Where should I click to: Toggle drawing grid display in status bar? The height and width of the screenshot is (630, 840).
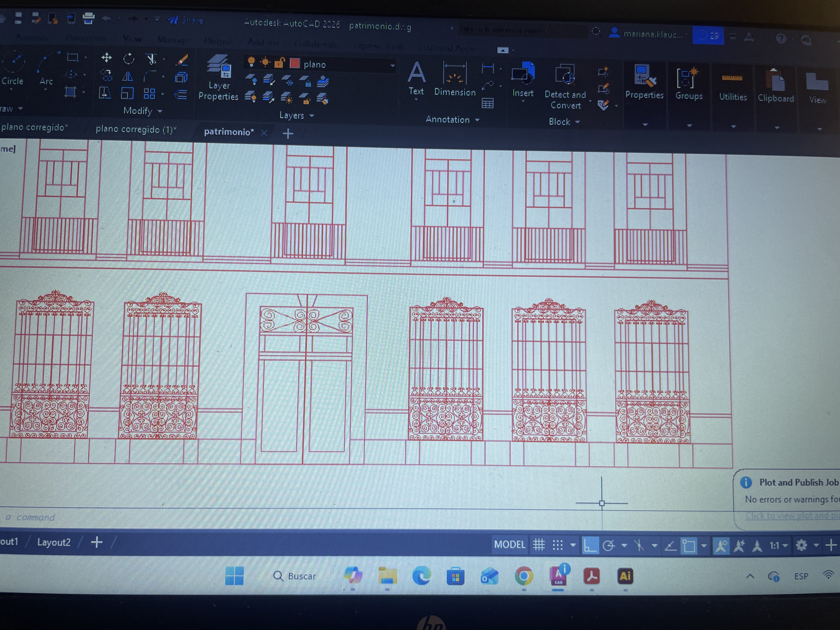[x=539, y=545]
